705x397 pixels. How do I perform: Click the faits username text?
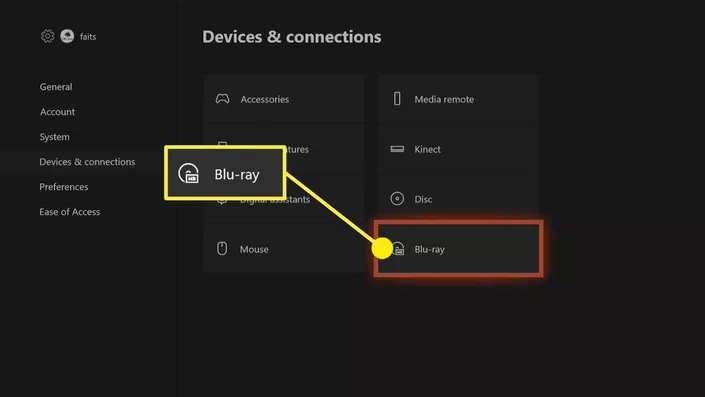coord(88,36)
